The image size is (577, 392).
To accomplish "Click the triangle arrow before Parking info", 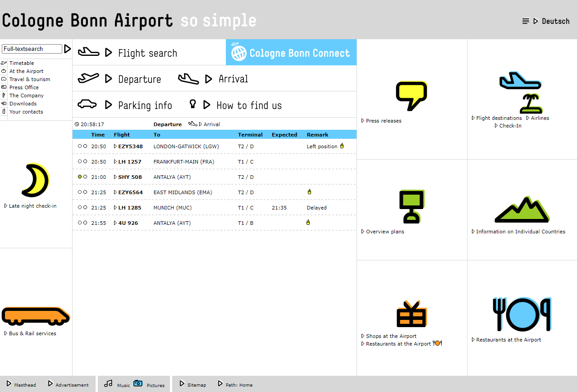I will pos(108,105).
